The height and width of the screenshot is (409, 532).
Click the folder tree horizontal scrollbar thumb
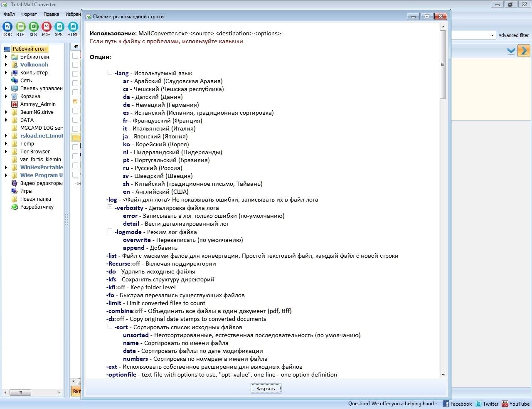pyautogui.click(x=20, y=392)
